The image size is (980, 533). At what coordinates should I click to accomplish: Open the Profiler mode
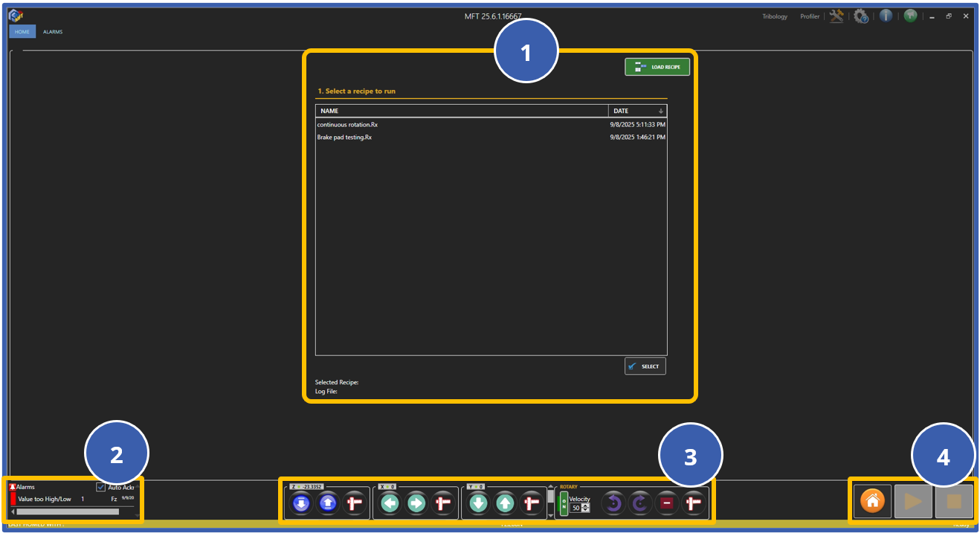click(810, 16)
